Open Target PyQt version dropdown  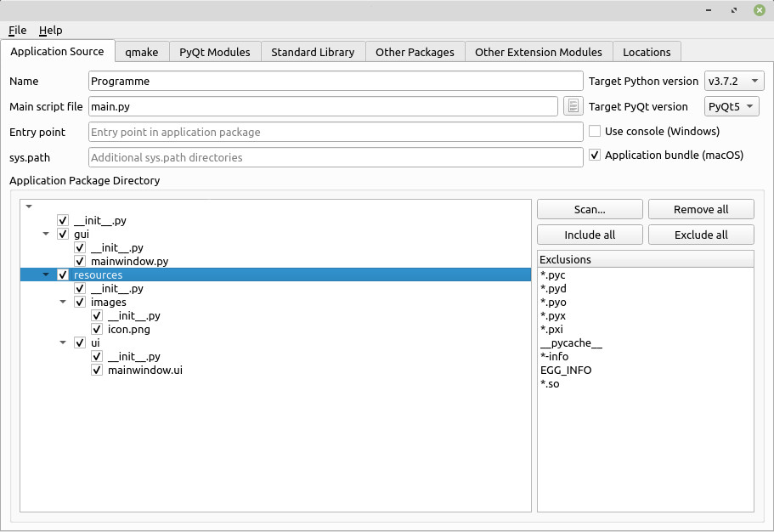[731, 107]
